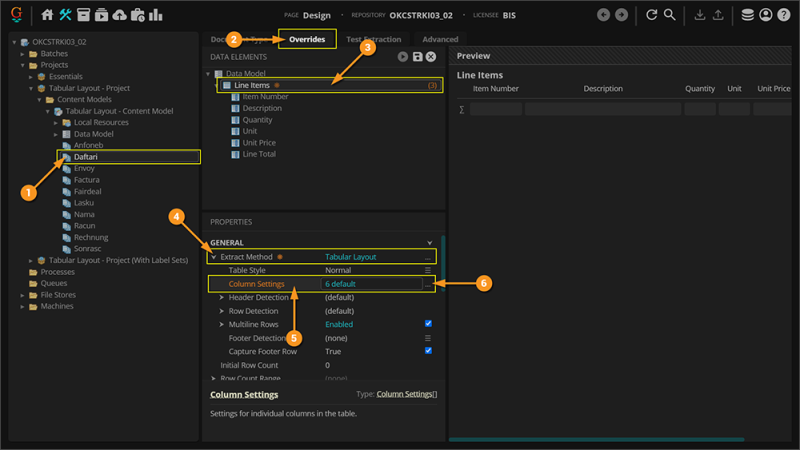Click the refresh icon in top bar
Screen dimensions: 800x450
coord(652,15)
